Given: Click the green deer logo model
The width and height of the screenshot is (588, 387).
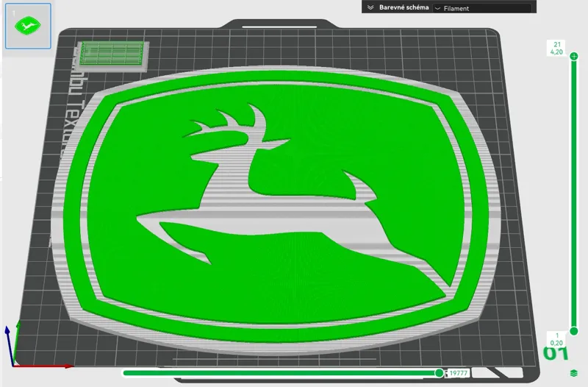Looking at the screenshot, I should click(x=276, y=210).
